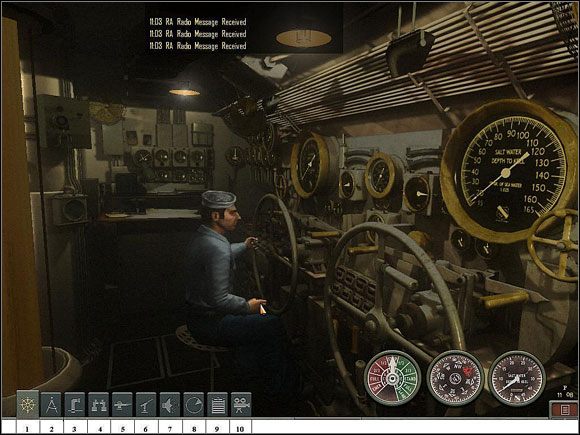The image size is (580, 435).
Task: Click the last Radio Message Received line
Action: coord(198,46)
